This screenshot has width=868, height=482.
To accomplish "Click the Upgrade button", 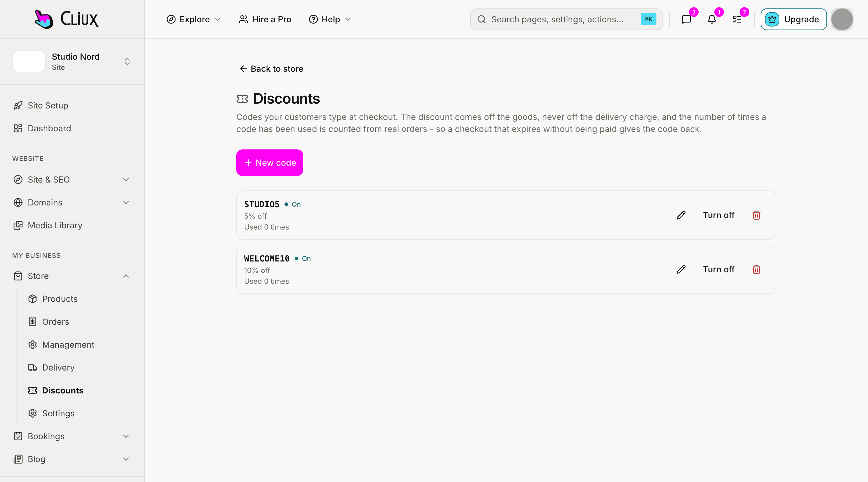I will tap(794, 19).
